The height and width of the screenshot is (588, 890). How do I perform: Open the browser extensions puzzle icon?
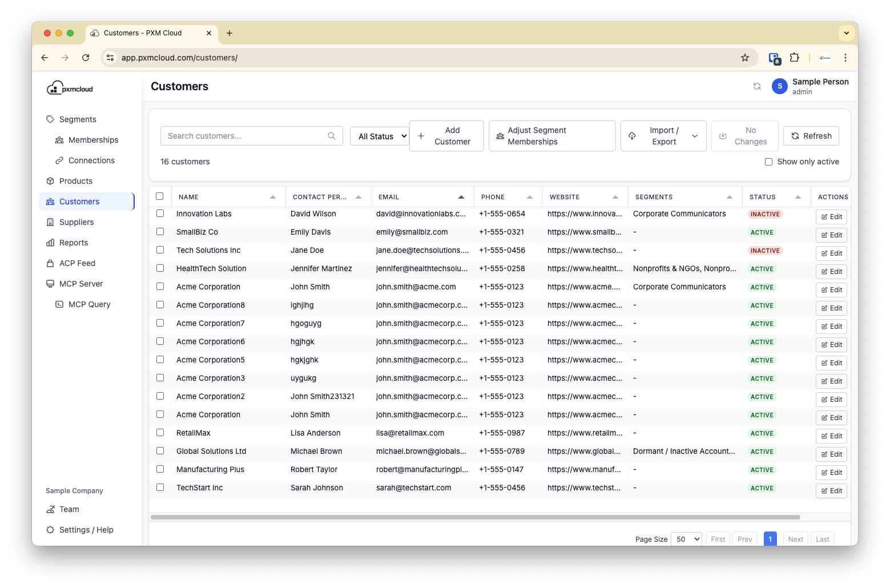point(794,58)
